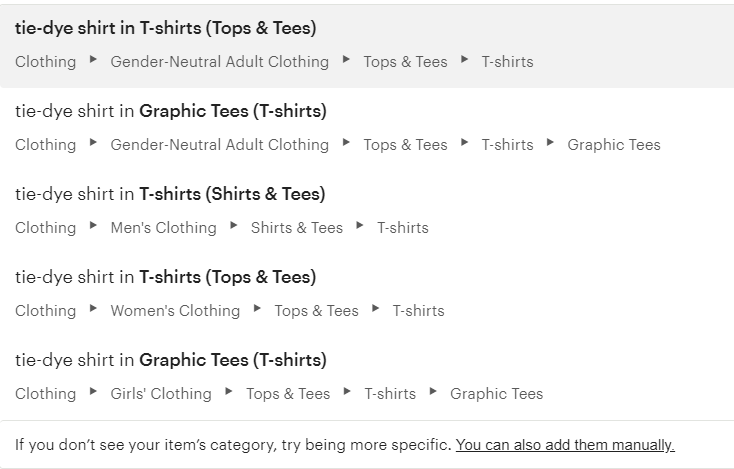Select Gender-Neutral T-shirts (Tops & Tees) suggestion
Image resolution: width=734 pixels, height=469 pixels.
click(367, 45)
